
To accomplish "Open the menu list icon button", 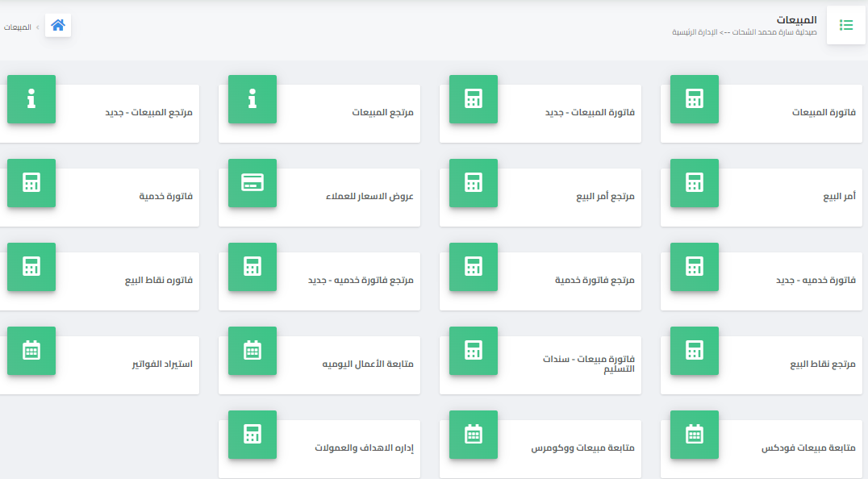I will click(846, 26).
